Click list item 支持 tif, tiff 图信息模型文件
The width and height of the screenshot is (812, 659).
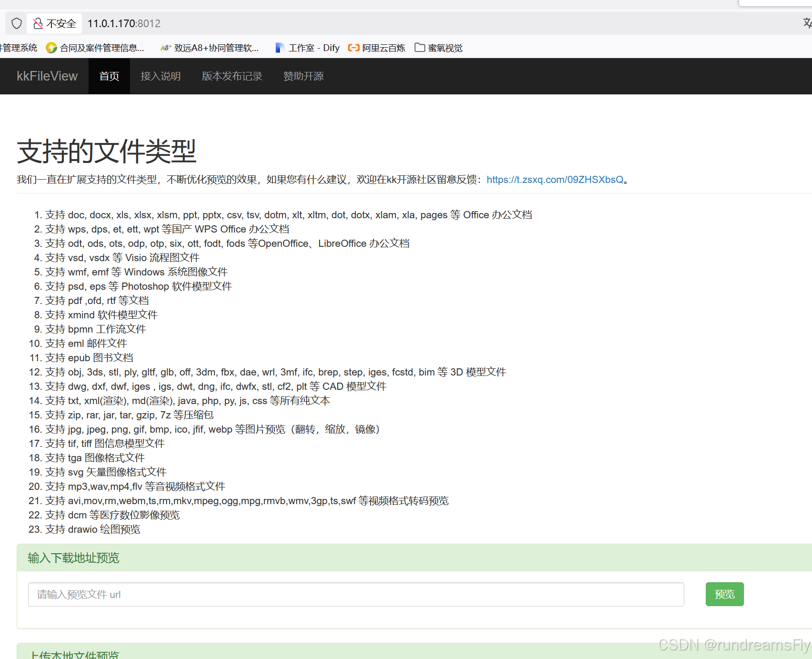click(x=105, y=444)
